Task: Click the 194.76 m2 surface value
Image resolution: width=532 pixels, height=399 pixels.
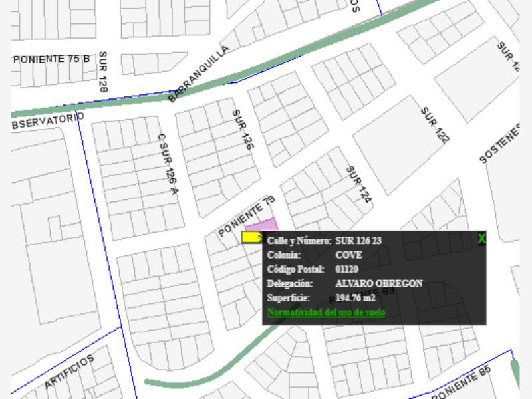Action: pos(355,297)
